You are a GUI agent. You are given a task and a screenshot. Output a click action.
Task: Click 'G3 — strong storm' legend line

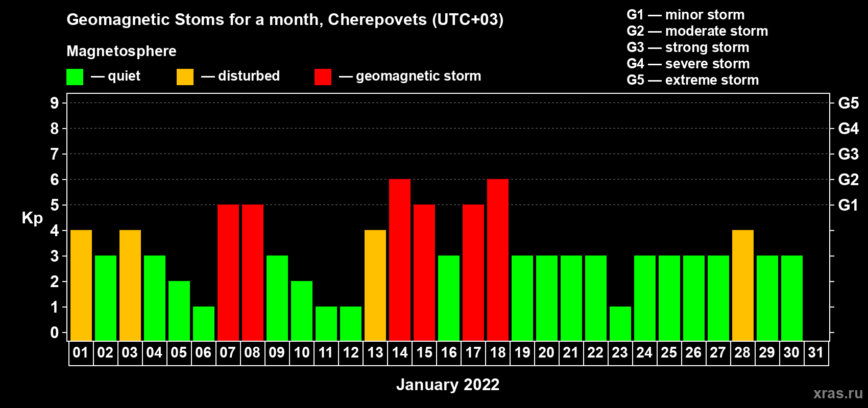pos(688,47)
